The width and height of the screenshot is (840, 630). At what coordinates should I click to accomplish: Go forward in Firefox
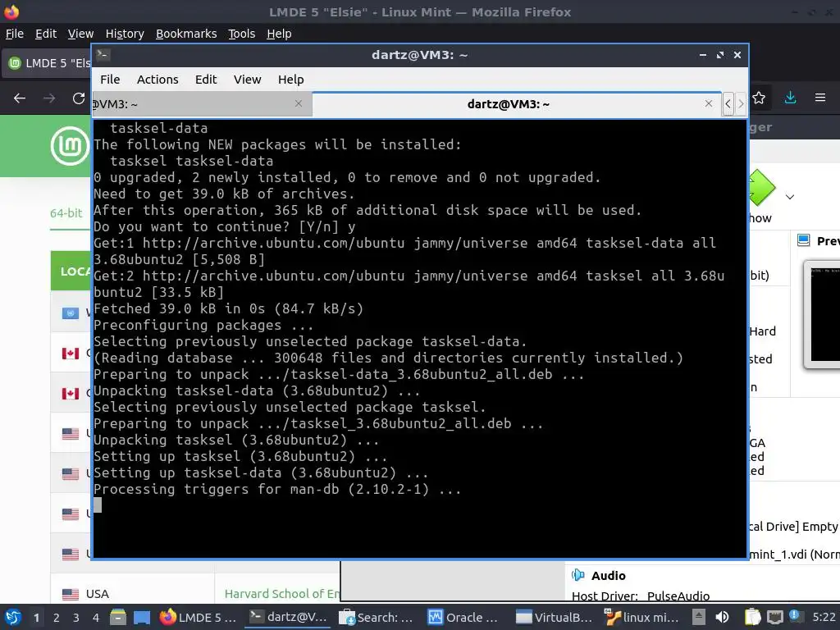pos(48,98)
